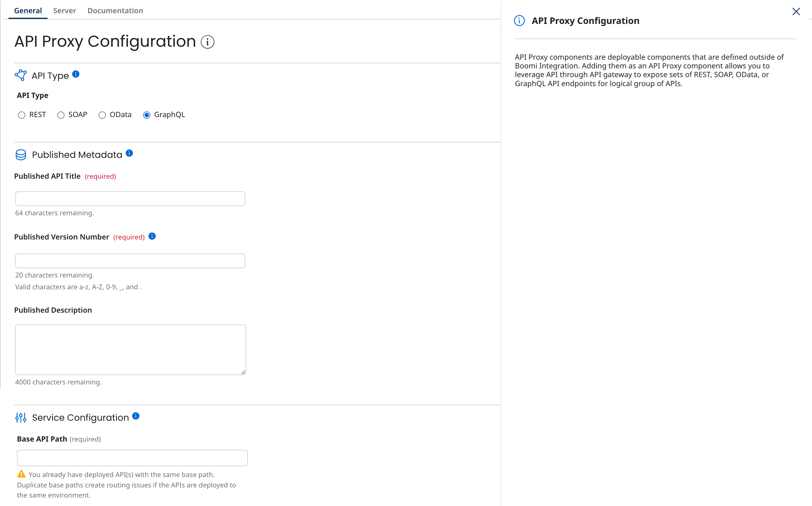This screenshot has width=812, height=506.
Task: Choose the OData radio option
Action: [x=102, y=115]
